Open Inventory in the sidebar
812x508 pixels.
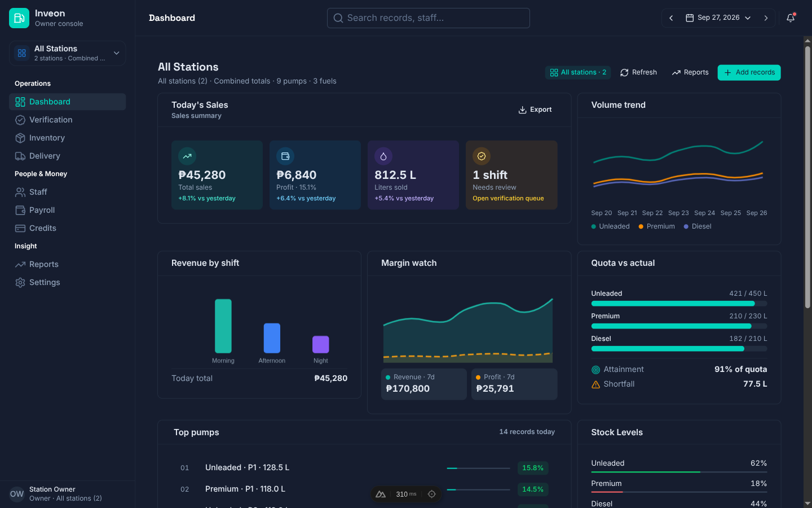click(67, 138)
